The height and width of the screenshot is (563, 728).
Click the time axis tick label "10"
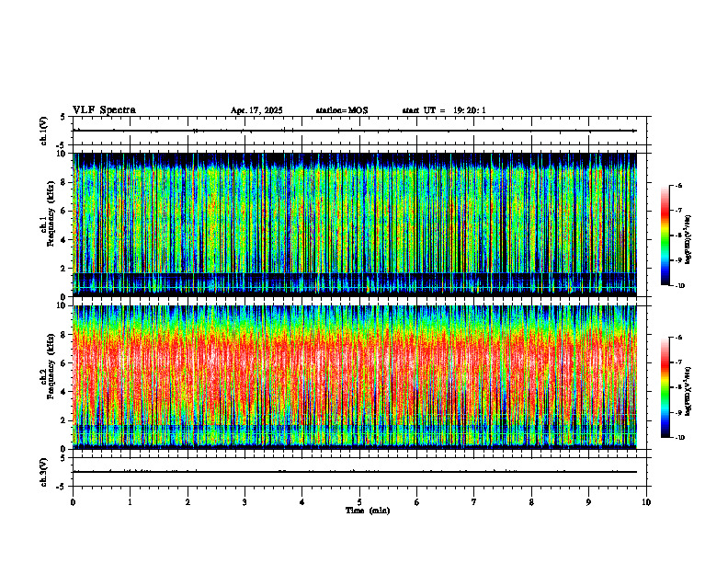click(646, 502)
